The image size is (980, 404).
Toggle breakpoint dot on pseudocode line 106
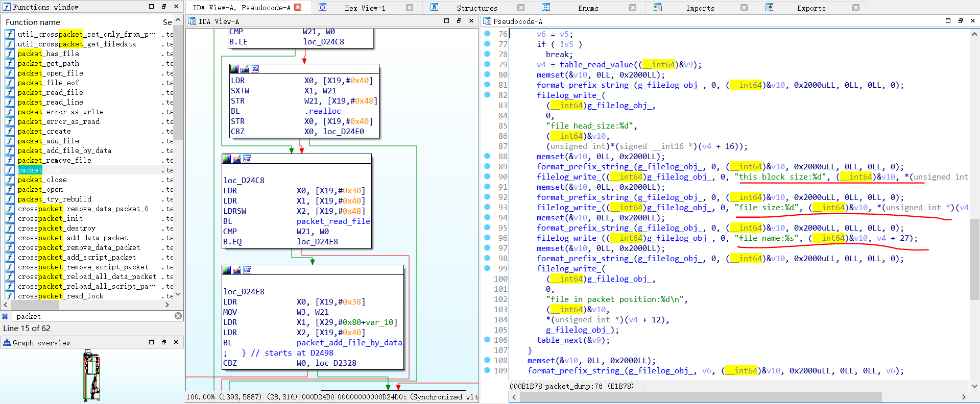487,340
